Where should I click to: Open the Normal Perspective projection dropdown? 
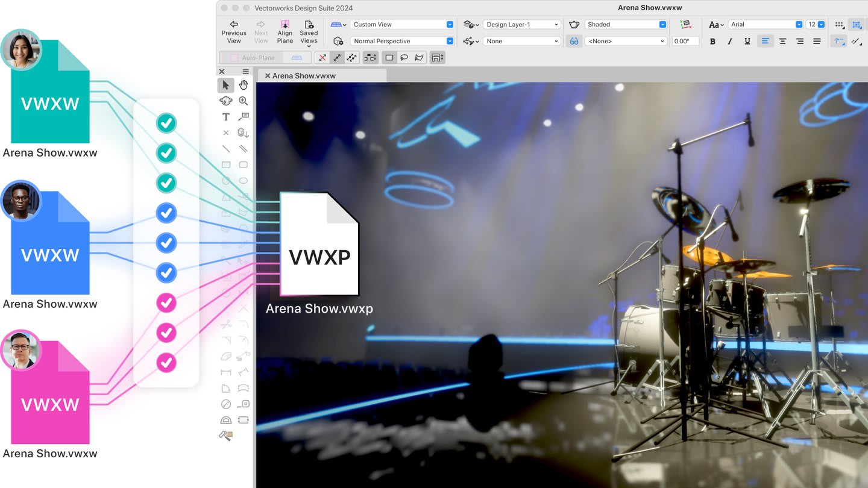402,41
